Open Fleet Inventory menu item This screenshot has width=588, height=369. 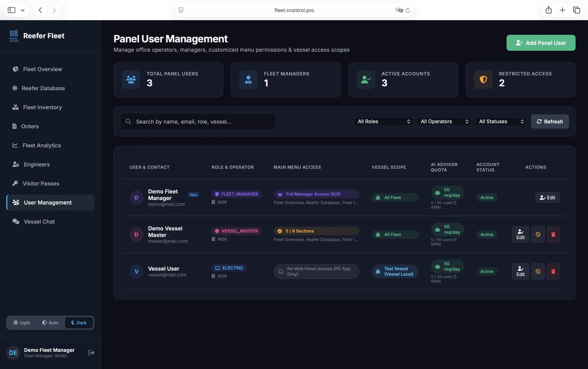pos(50,107)
